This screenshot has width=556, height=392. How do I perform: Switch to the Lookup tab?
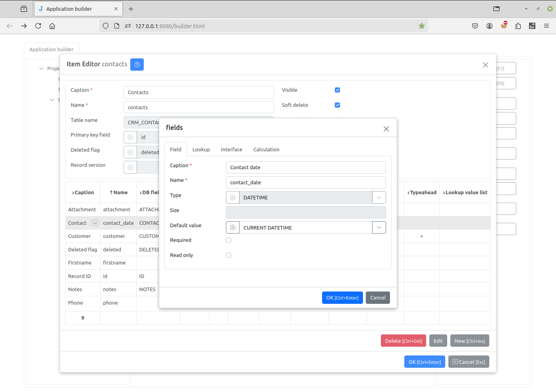[201, 150]
